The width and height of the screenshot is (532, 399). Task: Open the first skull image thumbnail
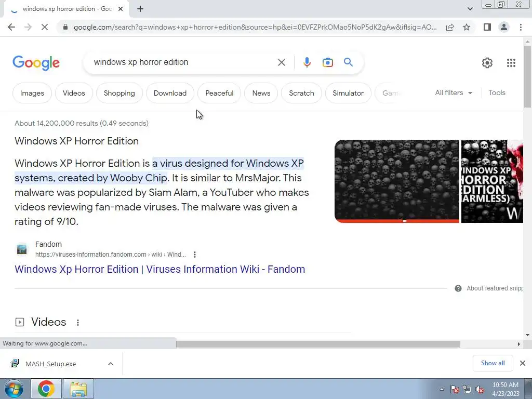tap(396, 181)
